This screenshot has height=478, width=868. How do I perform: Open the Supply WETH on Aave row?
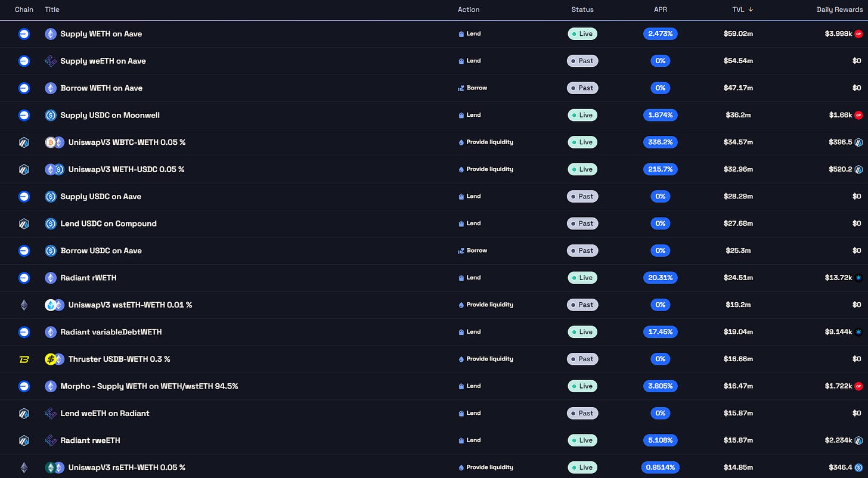tap(434, 34)
